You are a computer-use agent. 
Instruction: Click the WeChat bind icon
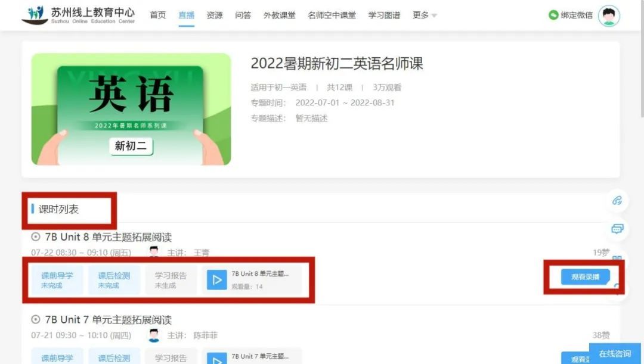pos(553,15)
